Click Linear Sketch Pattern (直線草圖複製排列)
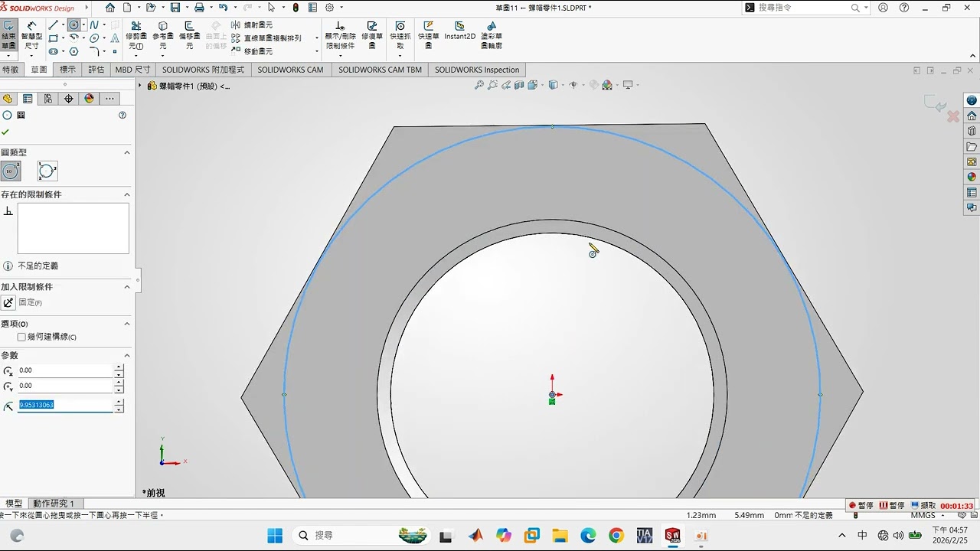980x551 pixels. (x=266, y=38)
